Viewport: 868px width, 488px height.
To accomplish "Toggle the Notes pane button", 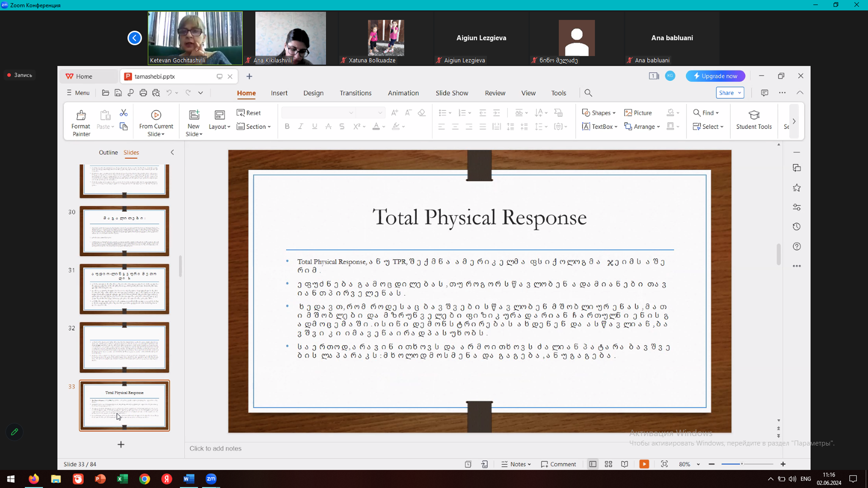I will tap(516, 464).
